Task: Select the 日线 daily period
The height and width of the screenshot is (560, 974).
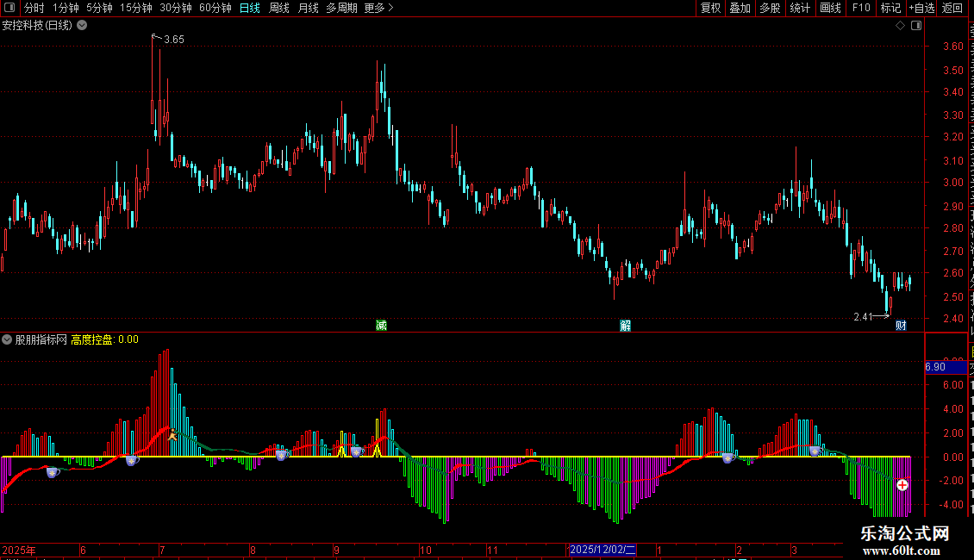Action: tap(250, 8)
